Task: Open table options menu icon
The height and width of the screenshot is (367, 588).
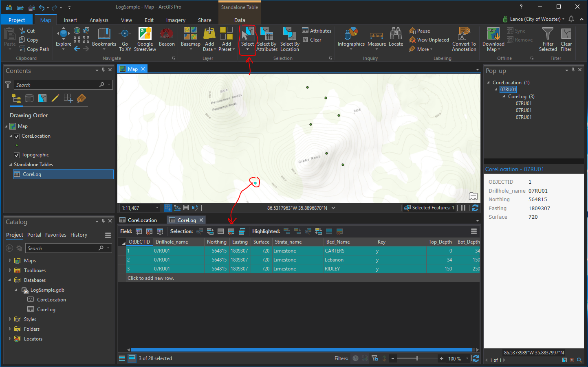Action: [474, 231]
